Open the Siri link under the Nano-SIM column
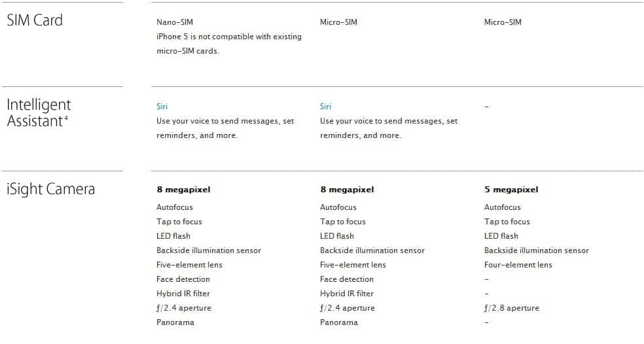The width and height of the screenshot is (644, 344). (x=162, y=107)
